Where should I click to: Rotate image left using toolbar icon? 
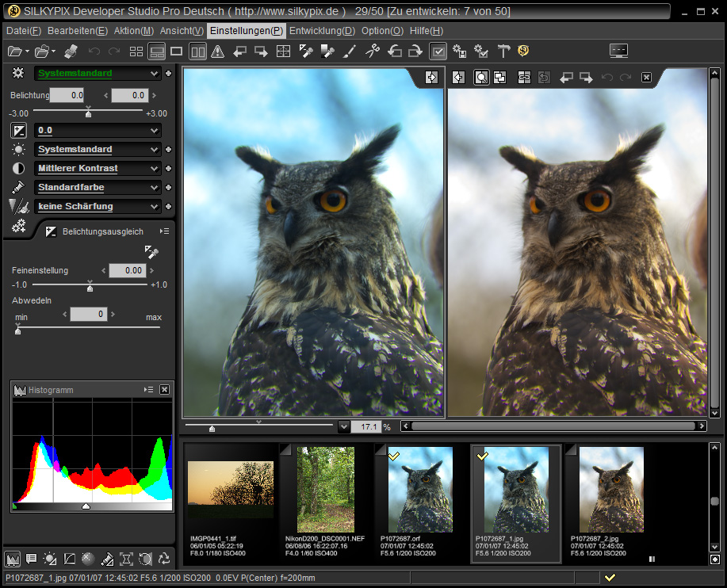(394, 52)
